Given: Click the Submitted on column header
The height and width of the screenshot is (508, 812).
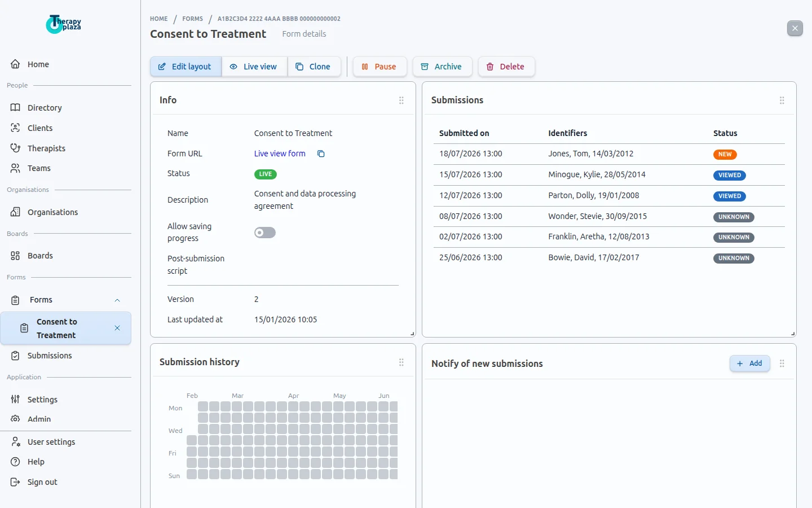Looking at the screenshot, I should tap(464, 133).
